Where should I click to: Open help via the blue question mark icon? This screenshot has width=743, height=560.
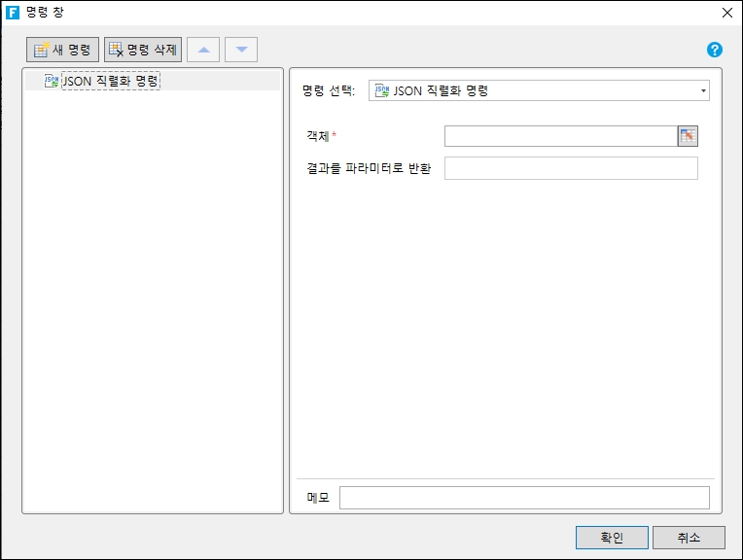[715, 50]
